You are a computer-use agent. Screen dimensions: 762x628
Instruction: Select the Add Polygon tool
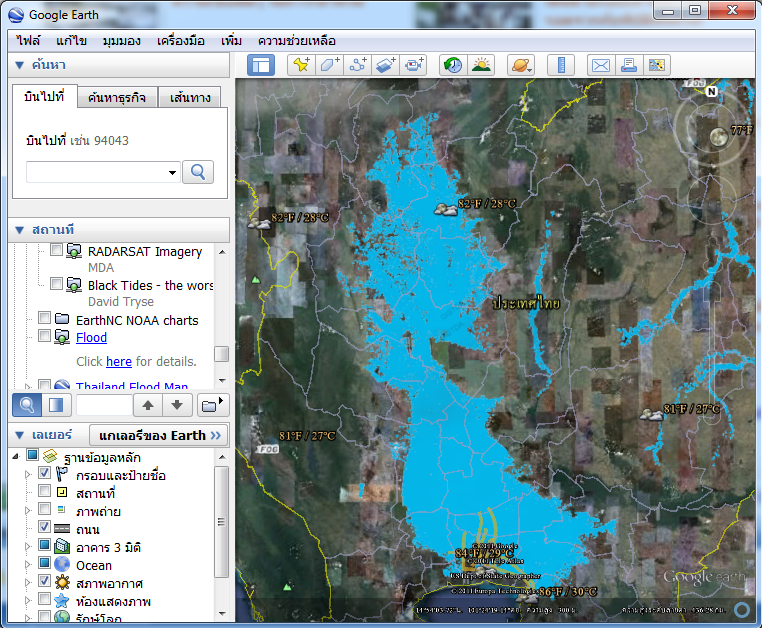pos(328,65)
